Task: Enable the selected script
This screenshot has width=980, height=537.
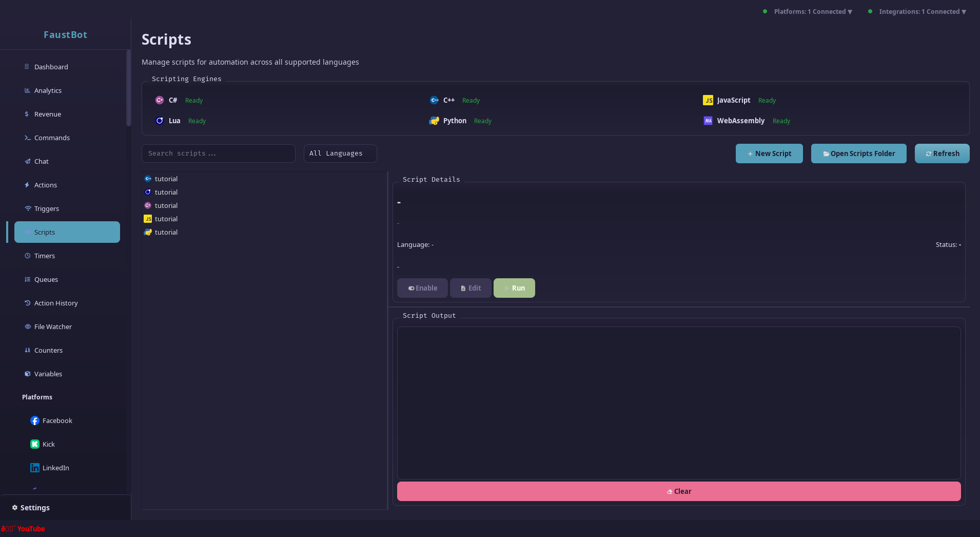Action: click(422, 288)
